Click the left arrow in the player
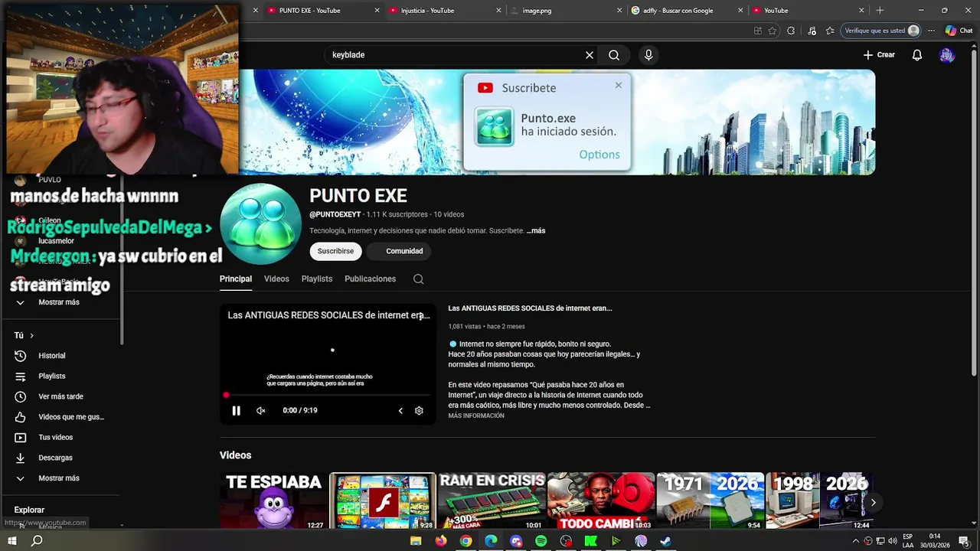This screenshot has height=551, width=980. [400, 411]
